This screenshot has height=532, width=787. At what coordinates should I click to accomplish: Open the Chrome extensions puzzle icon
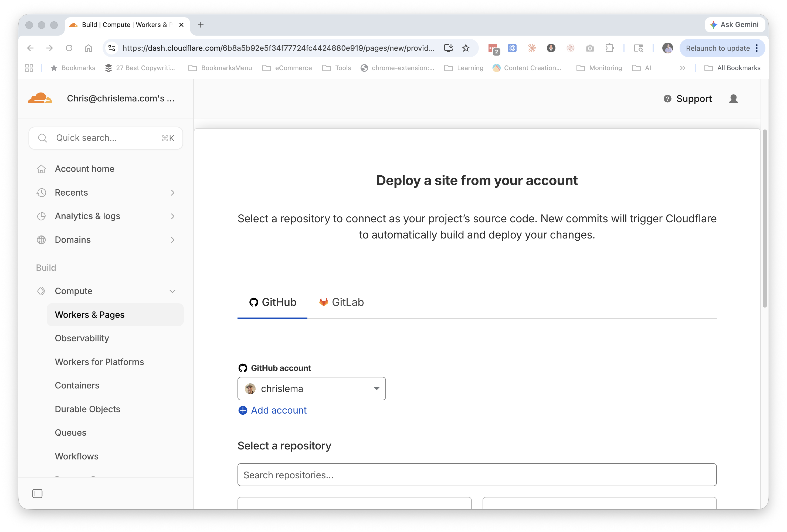tap(610, 48)
